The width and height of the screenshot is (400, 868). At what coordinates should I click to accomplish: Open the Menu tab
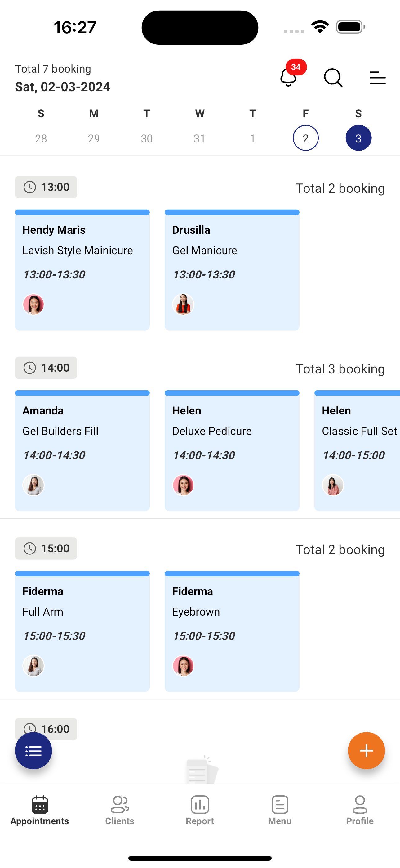point(279,810)
